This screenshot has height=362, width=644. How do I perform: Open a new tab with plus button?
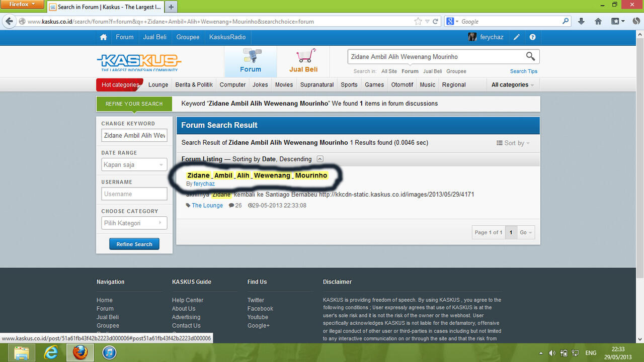tap(171, 7)
